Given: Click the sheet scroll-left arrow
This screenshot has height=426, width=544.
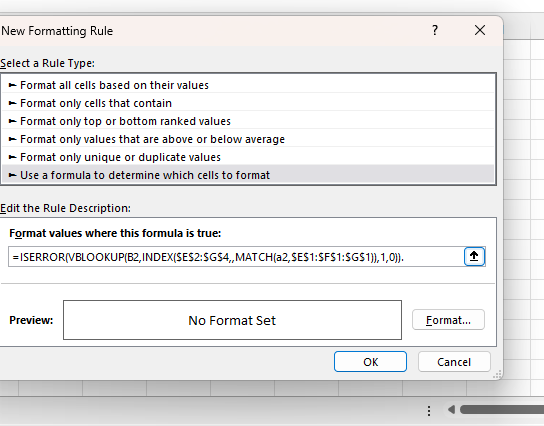Looking at the screenshot, I should point(451,410).
